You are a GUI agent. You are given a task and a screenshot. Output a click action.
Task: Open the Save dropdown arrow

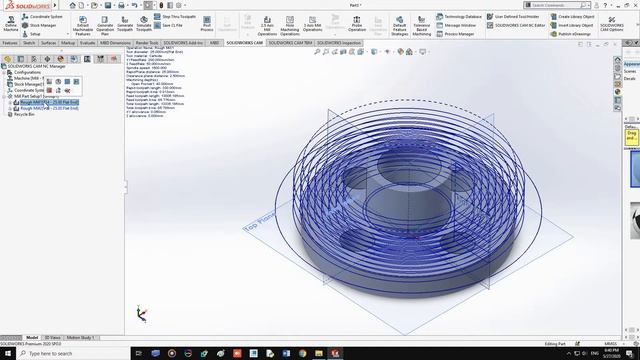[114, 5]
